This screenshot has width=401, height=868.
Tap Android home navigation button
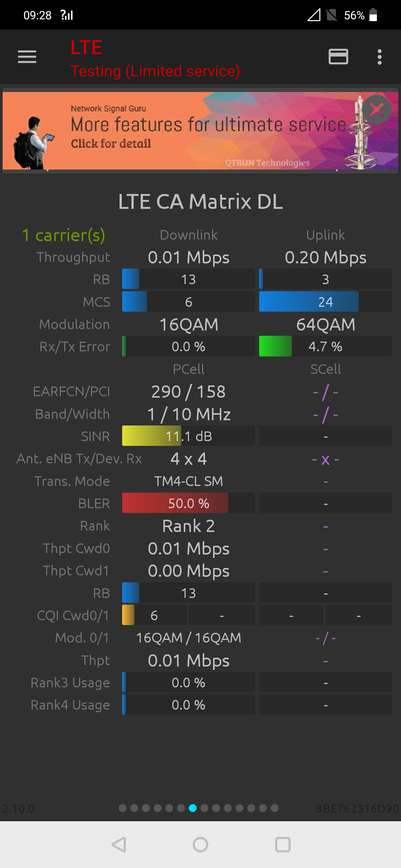[x=200, y=845]
